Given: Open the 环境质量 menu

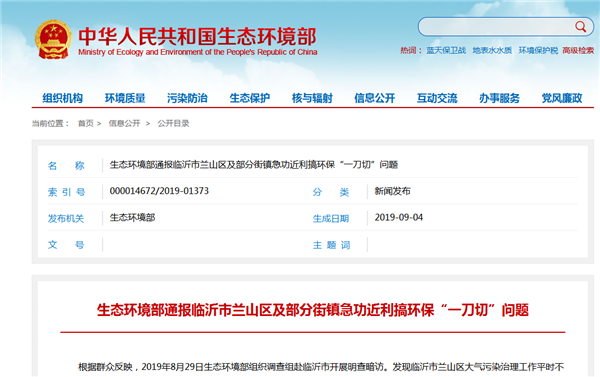Looking at the screenshot, I should [125, 98].
